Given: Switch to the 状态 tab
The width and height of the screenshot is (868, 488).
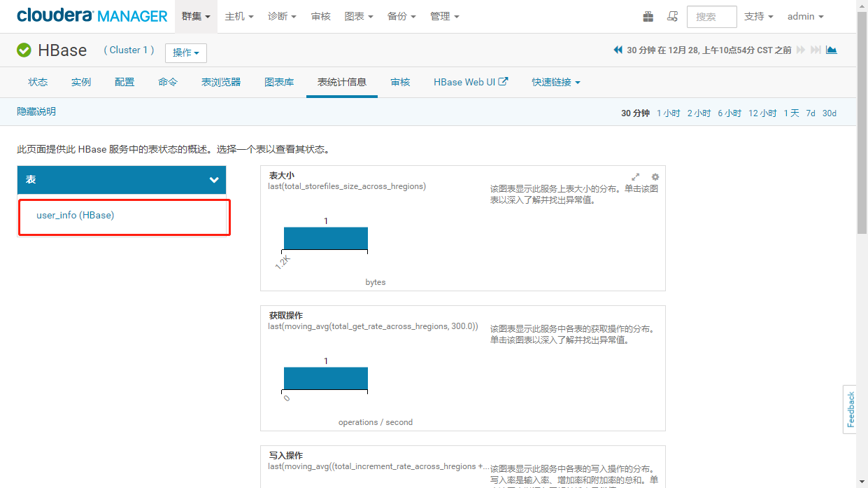Looking at the screenshot, I should pos(38,82).
